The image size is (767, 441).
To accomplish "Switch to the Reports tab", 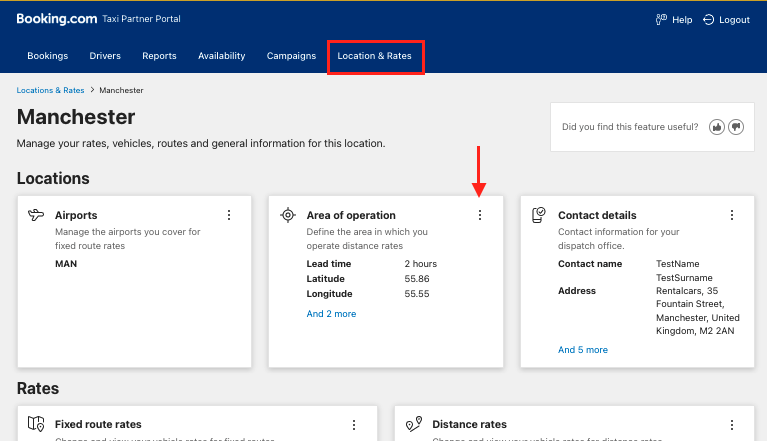I will 159,56.
